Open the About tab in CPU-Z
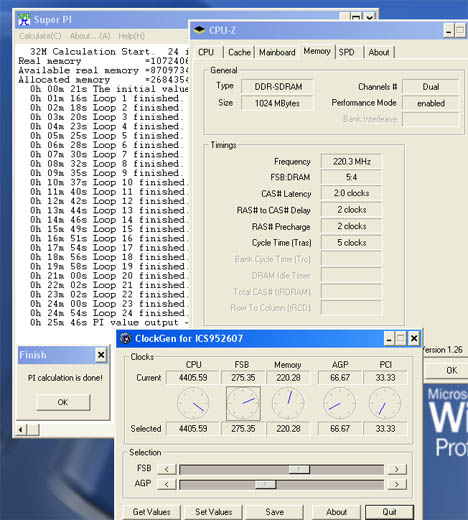Viewport: 468px width, 520px height. pos(379,52)
